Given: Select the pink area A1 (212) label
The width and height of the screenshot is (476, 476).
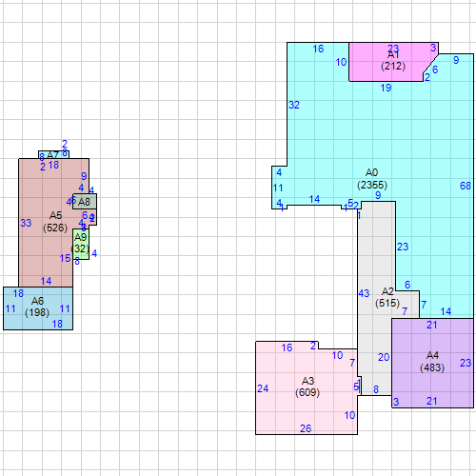Looking at the screenshot, I should (393, 61).
